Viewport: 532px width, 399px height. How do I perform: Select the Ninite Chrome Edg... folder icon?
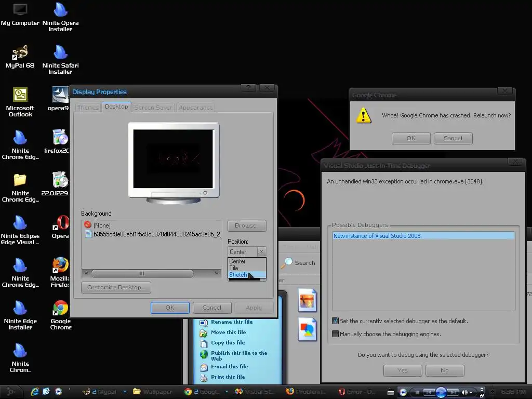[20, 188]
